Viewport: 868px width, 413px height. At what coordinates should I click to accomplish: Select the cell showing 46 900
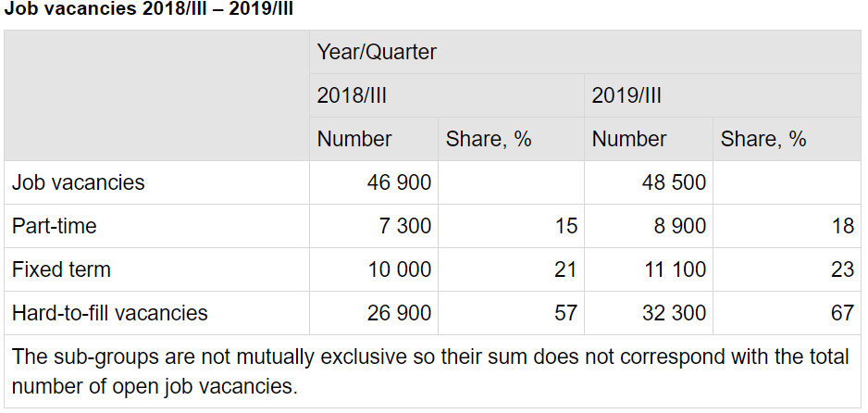(x=399, y=182)
